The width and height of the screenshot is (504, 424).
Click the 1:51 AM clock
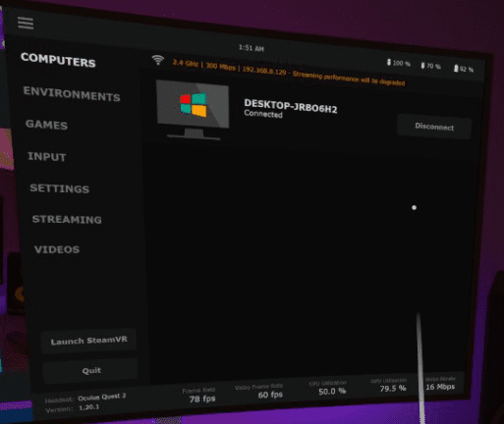[x=252, y=48]
